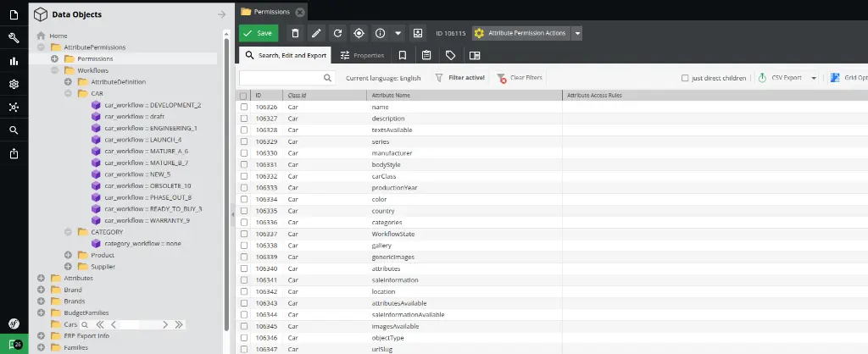868x354 pixels.
Task: Open the Settings gear in left sidebar
Action: click(14, 84)
